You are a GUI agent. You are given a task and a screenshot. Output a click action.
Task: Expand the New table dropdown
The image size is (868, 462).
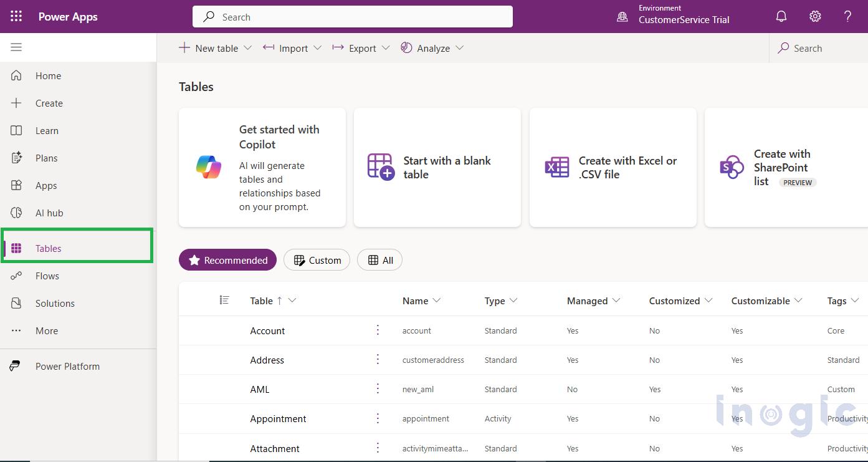(248, 48)
